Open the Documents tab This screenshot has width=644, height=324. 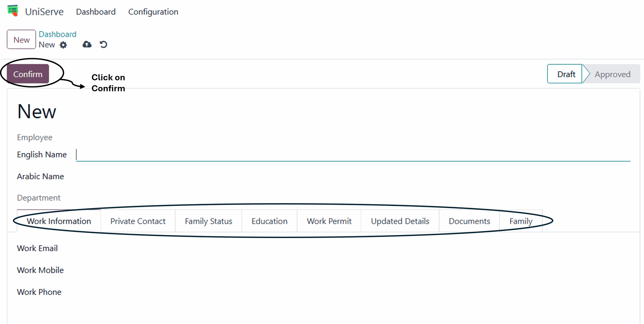point(469,221)
